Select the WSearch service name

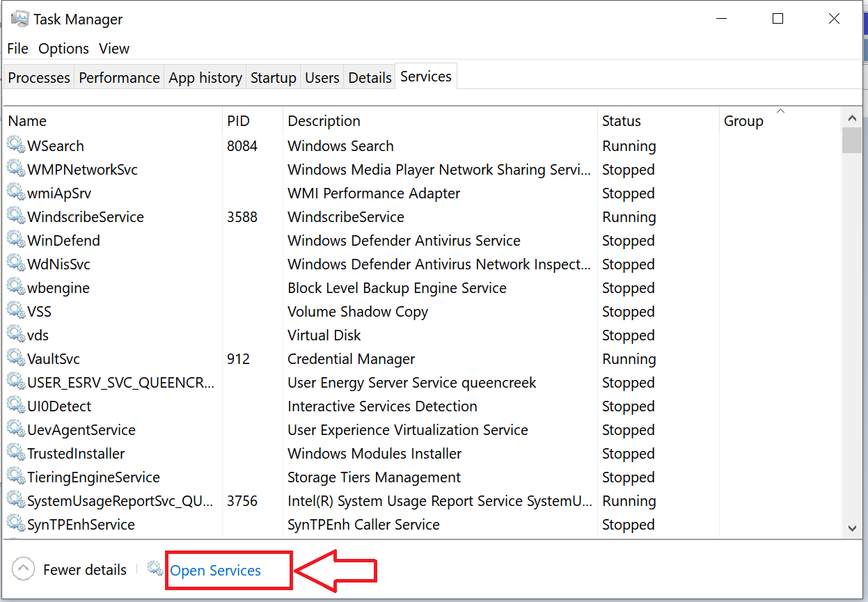click(x=56, y=146)
